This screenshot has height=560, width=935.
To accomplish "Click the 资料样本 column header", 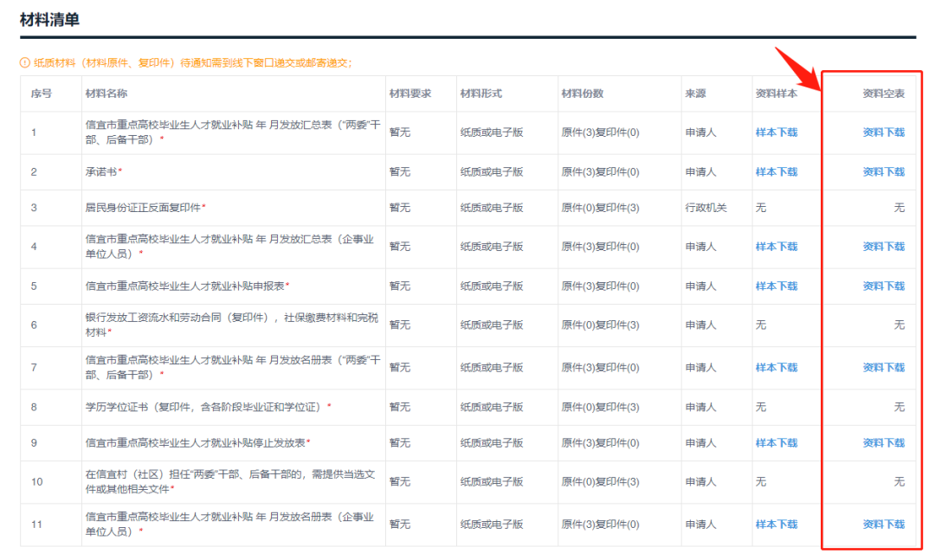I will 777,93.
